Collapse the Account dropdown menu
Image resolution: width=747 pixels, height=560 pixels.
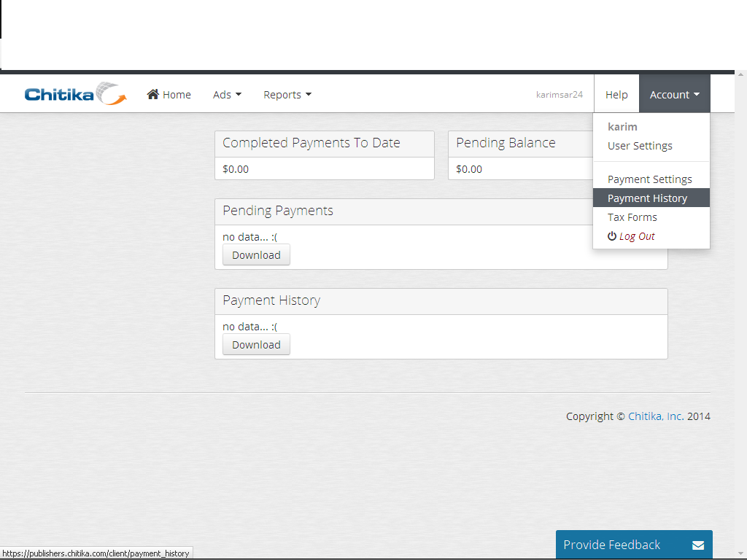coord(674,95)
